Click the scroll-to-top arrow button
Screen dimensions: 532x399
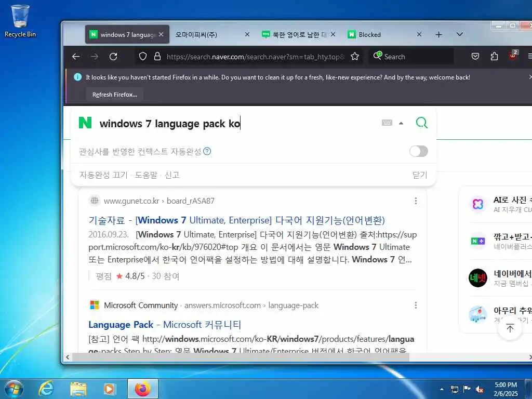coord(510,328)
